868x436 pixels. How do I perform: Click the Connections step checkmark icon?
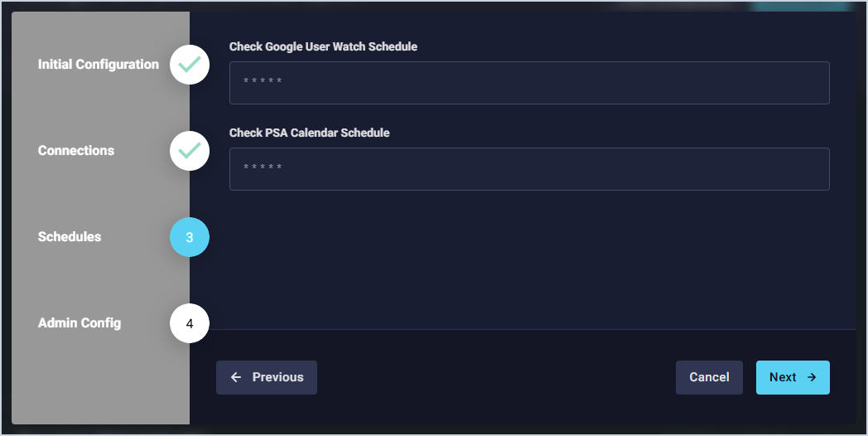pos(190,151)
